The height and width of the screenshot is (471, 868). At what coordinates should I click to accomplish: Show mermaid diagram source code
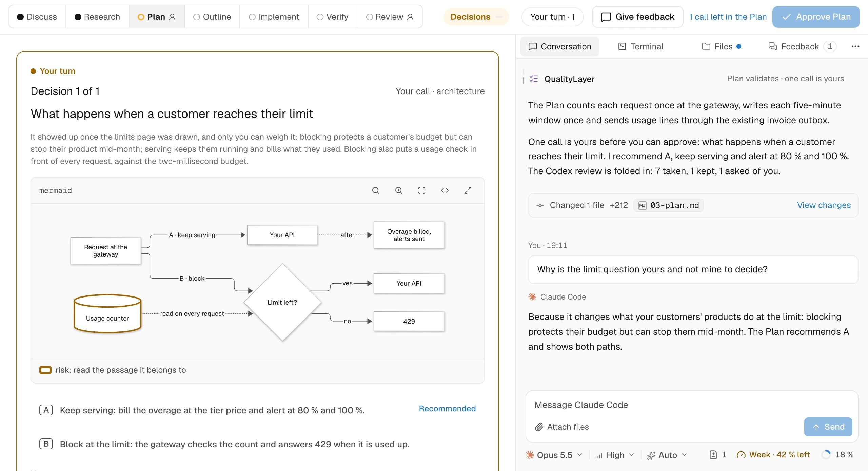[x=445, y=190]
